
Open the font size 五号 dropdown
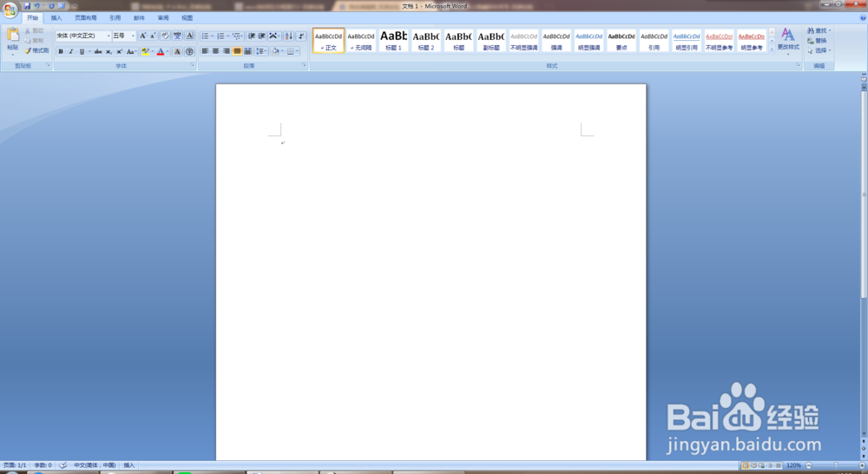[133, 36]
